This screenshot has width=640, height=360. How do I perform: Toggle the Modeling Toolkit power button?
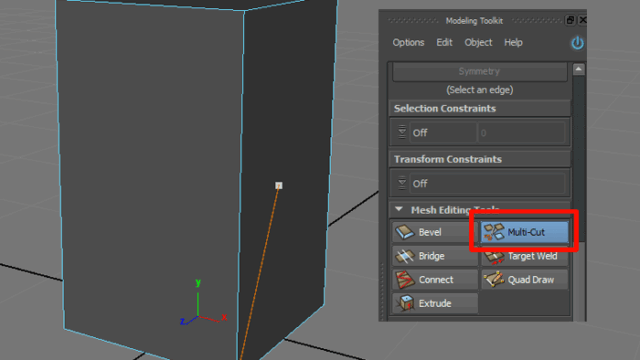coord(577,43)
